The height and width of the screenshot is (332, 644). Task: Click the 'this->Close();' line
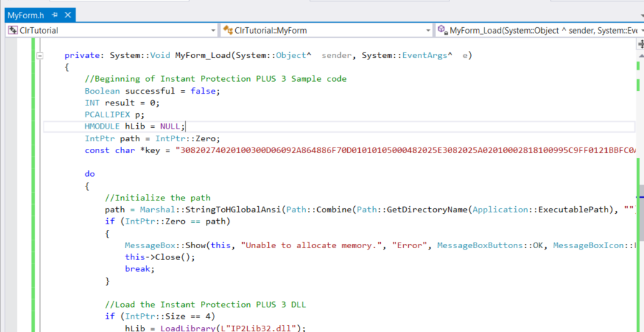[x=160, y=257]
